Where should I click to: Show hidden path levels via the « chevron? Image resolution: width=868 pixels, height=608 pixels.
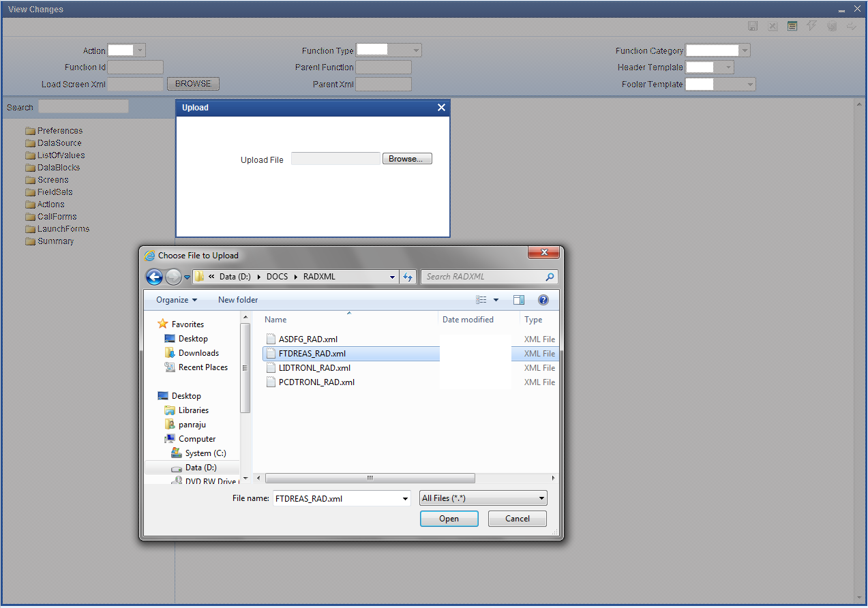(212, 277)
